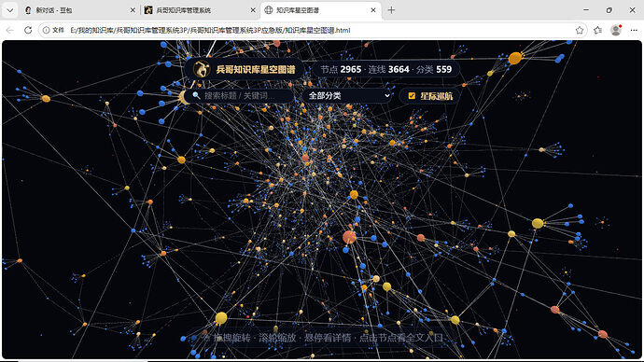Close the 新对话 - 豆包 tab

click(x=133, y=10)
